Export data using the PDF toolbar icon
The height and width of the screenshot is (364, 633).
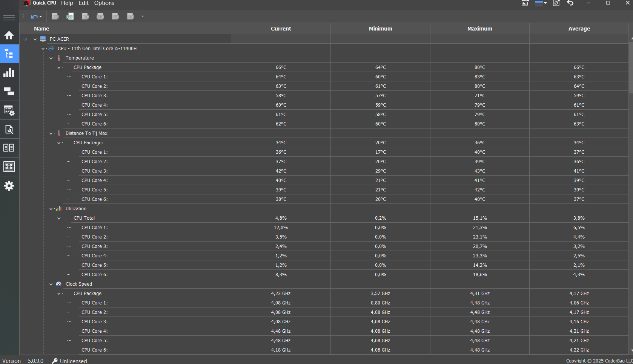point(55,16)
